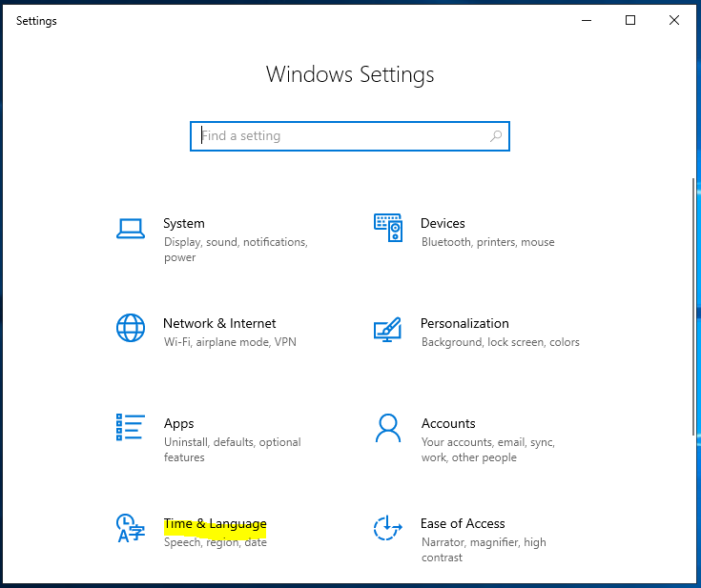Click the 'Windows Settings' heading

(350, 74)
